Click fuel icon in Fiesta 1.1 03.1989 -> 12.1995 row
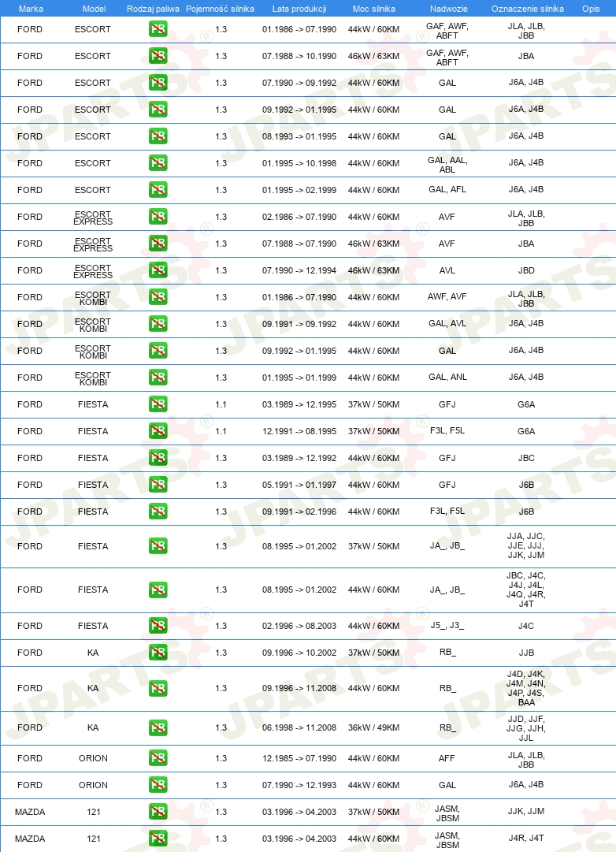This screenshot has width=616, height=852. pos(158,404)
